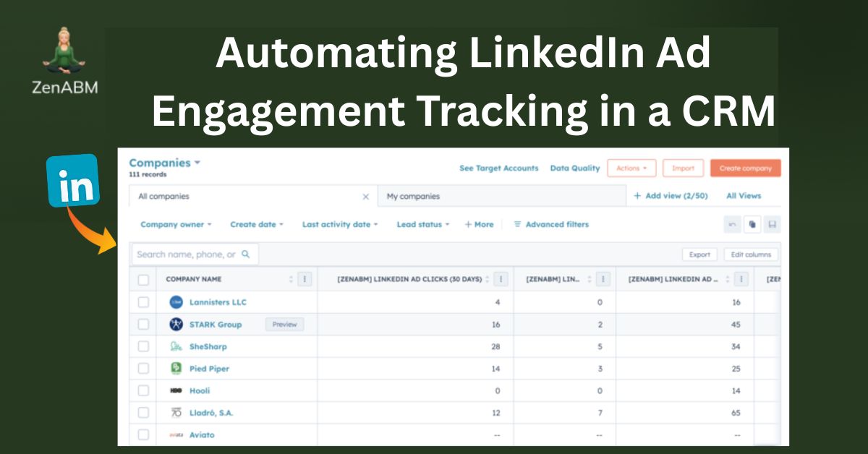
Task: Click the SheSharp company logo
Action: [x=176, y=347]
